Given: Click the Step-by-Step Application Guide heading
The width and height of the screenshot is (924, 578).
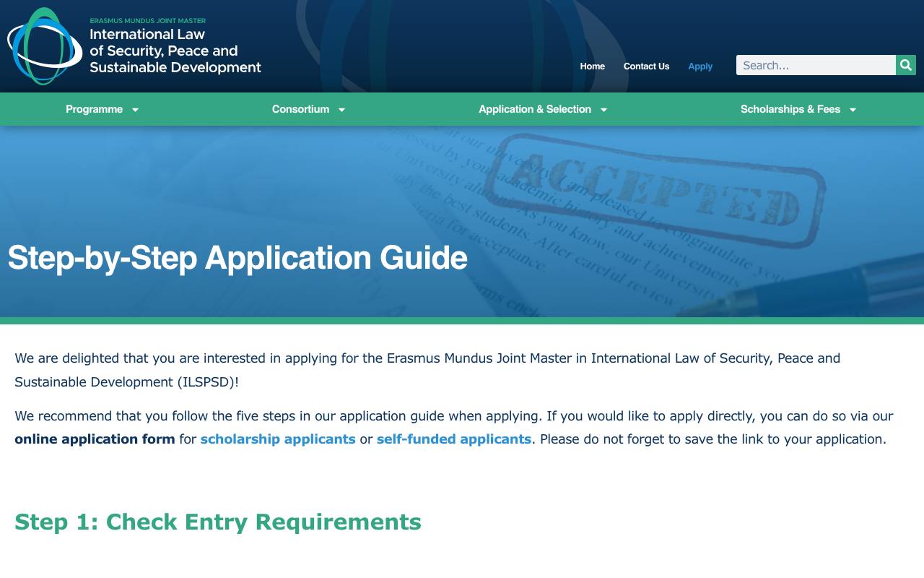Looking at the screenshot, I should (237, 258).
